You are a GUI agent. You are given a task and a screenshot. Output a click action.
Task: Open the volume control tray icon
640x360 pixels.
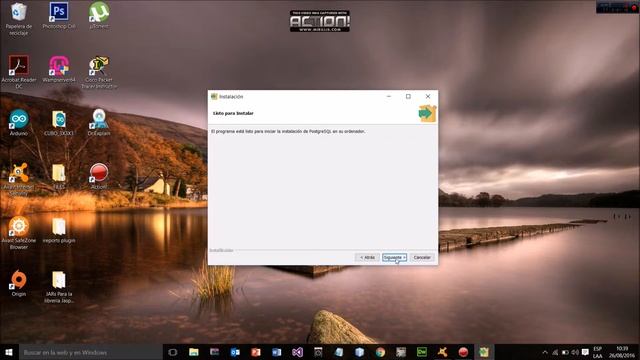[x=575, y=352]
